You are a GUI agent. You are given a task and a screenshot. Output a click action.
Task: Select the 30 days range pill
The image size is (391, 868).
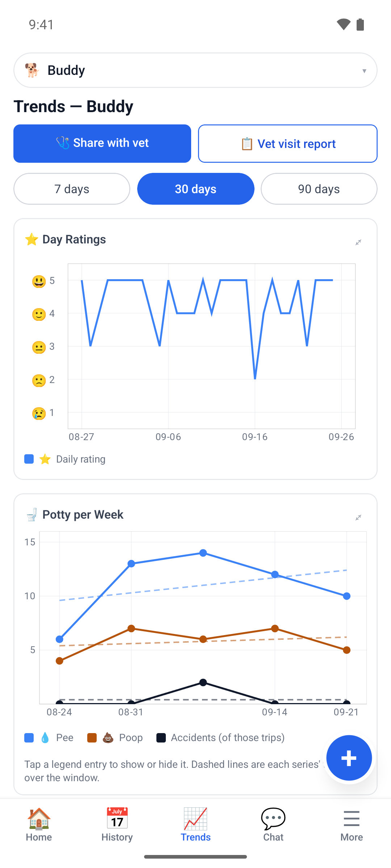coord(195,189)
